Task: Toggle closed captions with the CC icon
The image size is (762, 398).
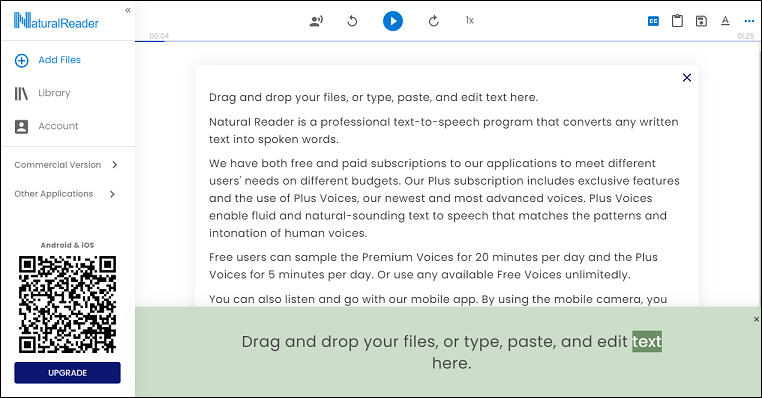Action: (x=653, y=21)
